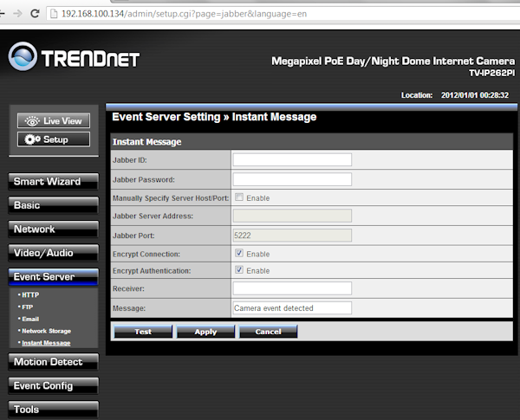Screen dimensions: 520x420
Task: Uncheck Encrypt Authentication Enable box
Action: (238, 271)
